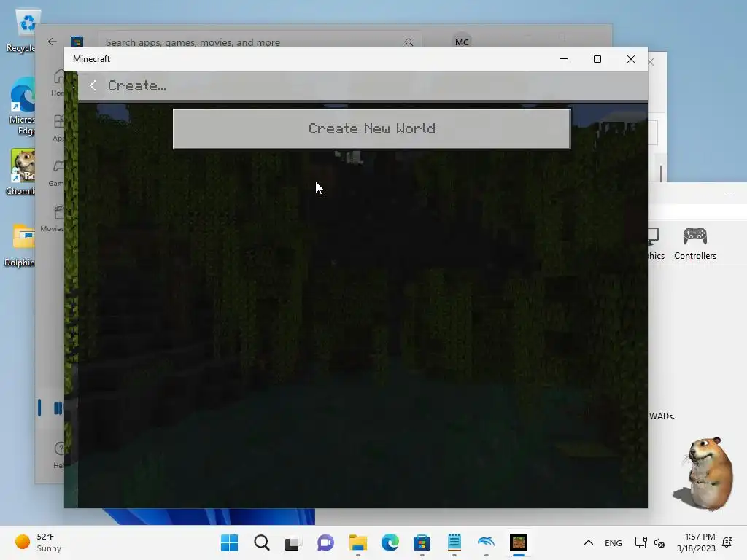The height and width of the screenshot is (560, 747).
Task: Click ENG language indicator
Action: [613, 542]
